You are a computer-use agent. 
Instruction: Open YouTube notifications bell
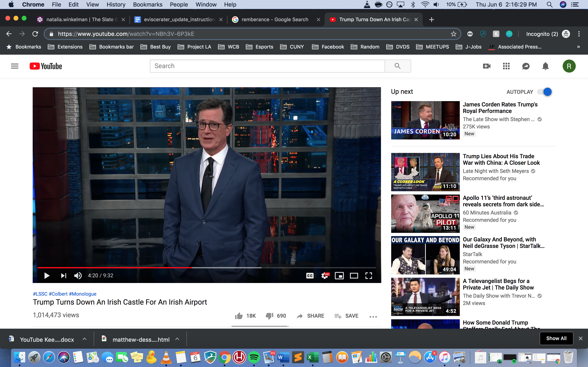coord(545,66)
